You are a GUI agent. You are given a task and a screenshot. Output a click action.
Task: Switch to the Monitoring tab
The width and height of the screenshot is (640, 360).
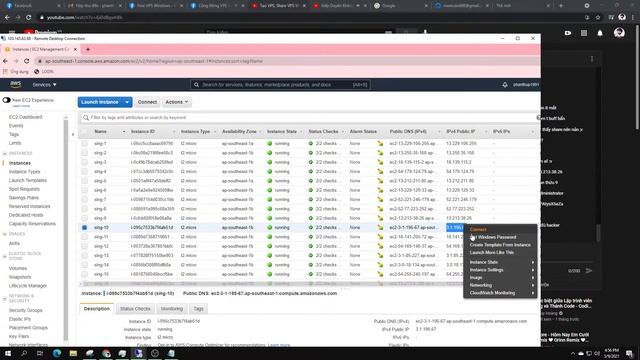tap(171, 309)
